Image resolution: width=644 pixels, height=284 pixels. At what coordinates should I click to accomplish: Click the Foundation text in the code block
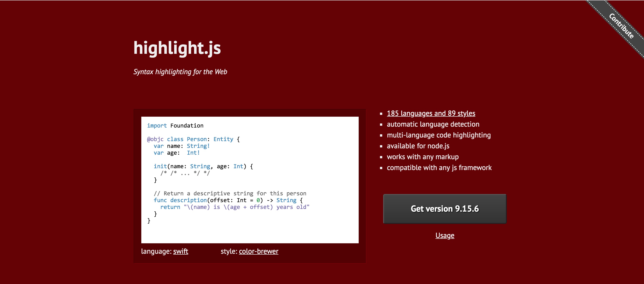(187, 125)
